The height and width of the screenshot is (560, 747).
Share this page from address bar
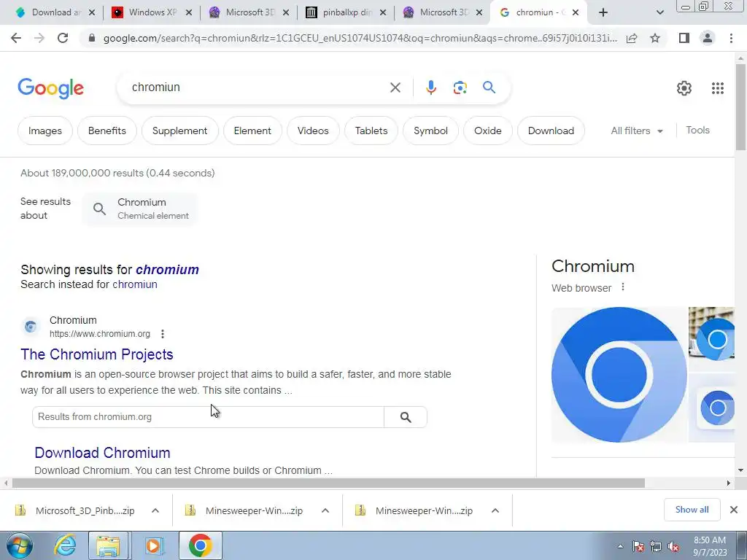(x=632, y=38)
